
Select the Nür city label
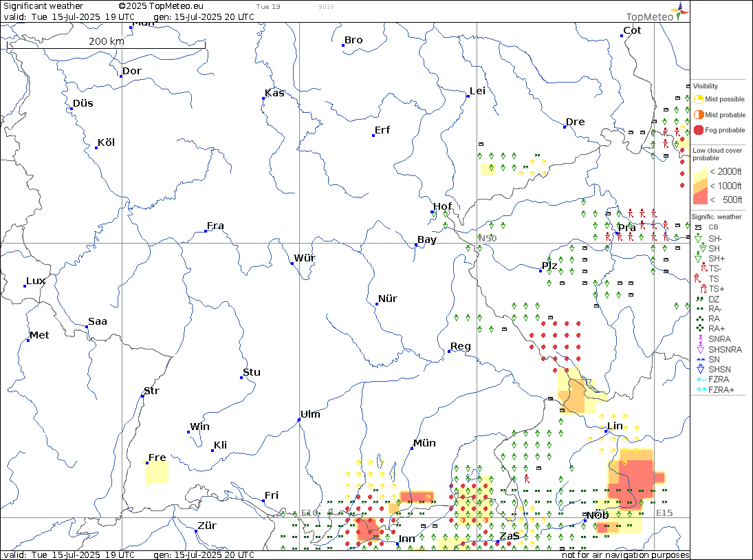point(388,299)
